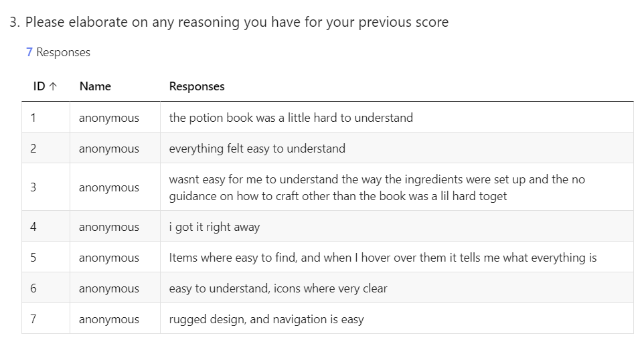This screenshot has height=352, width=644.
Task: Click ID number 1 cell
Action: point(33,118)
